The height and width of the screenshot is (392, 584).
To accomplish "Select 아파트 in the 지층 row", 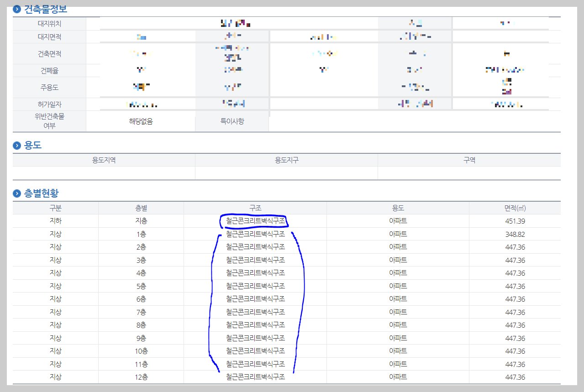I will point(398,221).
